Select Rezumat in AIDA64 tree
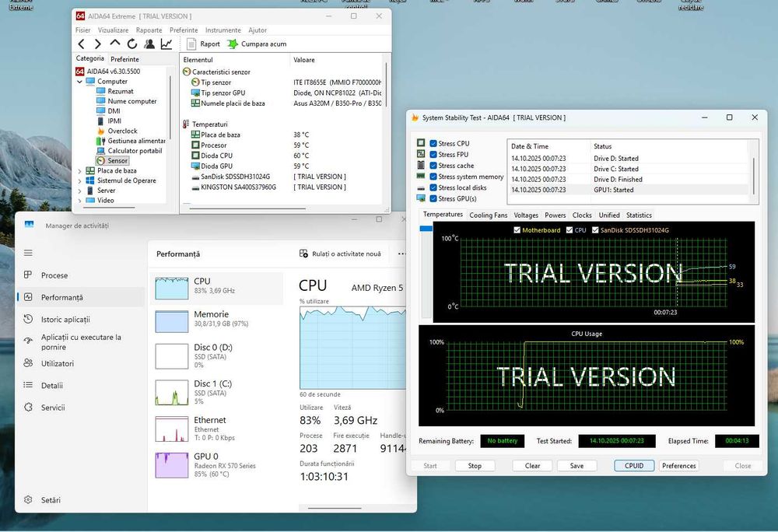 point(115,91)
